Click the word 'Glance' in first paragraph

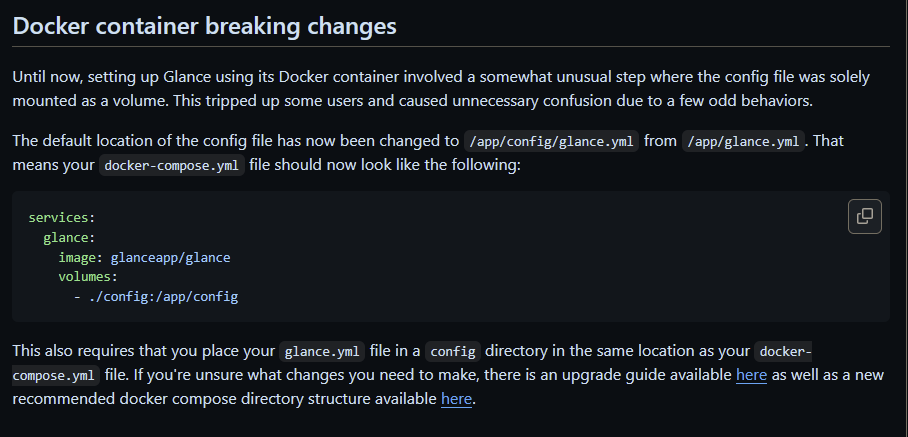tap(188, 77)
